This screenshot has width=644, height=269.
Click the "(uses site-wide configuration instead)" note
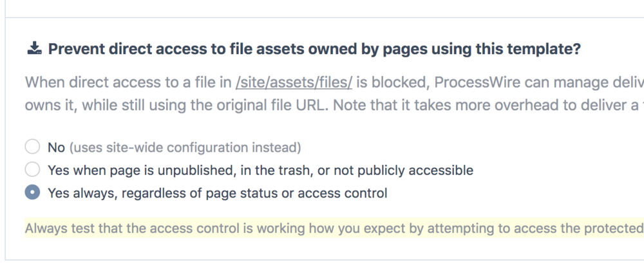coord(184,148)
